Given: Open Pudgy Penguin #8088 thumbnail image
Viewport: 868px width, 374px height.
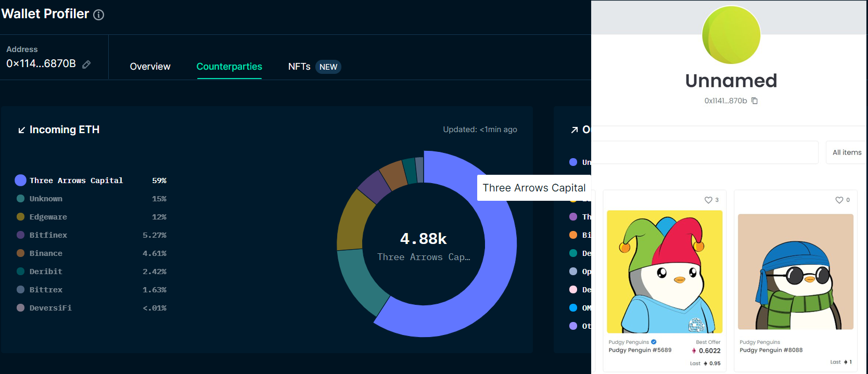Looking at the screenshot, I should coord(795,271).
